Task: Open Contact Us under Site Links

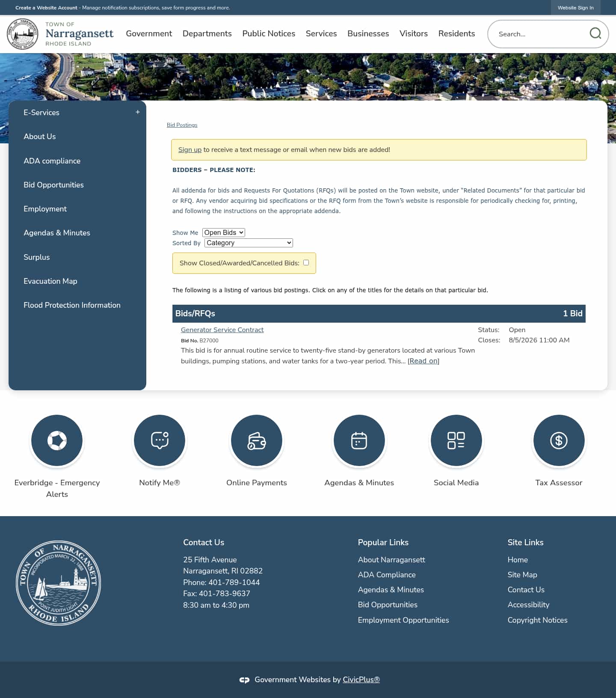Action: (526, 590)
